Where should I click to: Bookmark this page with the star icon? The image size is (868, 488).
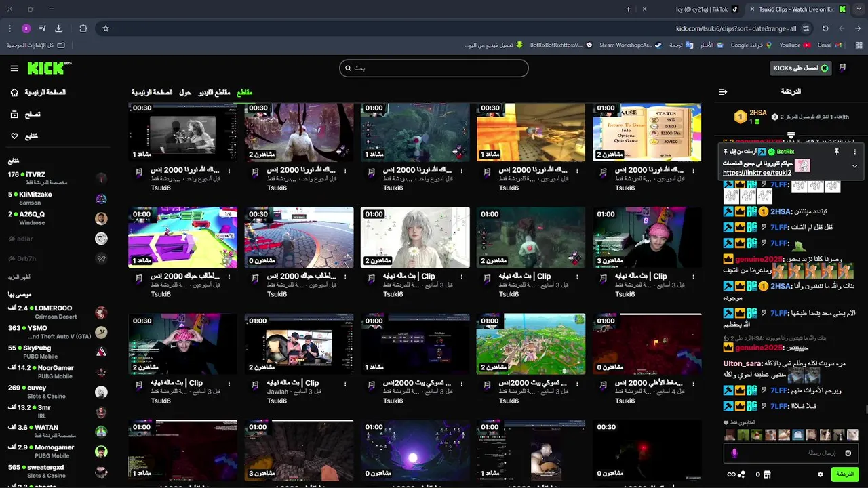(106, 28)
